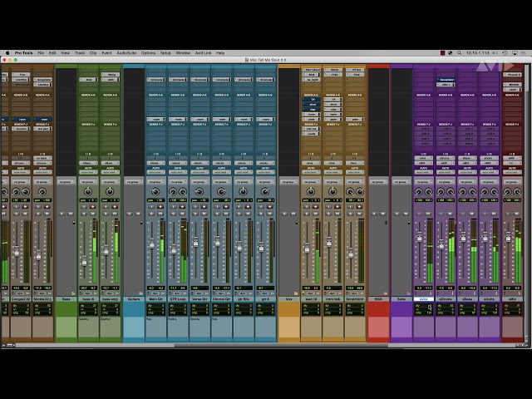The image size is (532, 399).
Task: Open the BGS folder track icon
Action: (x=386, y=293)
